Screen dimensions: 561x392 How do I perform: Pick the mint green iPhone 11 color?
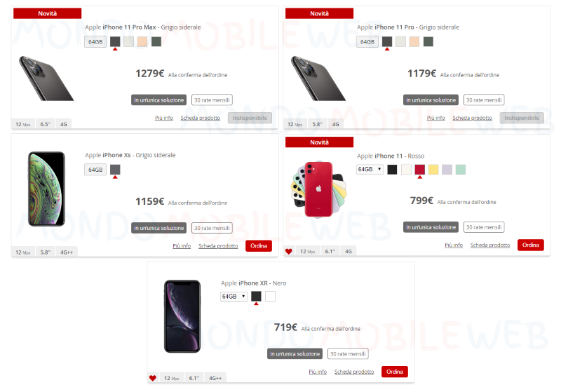pos(461,170)
